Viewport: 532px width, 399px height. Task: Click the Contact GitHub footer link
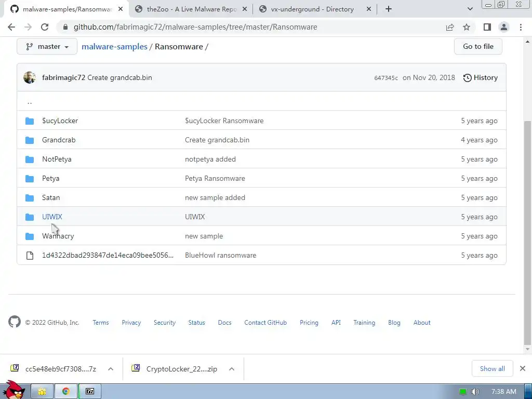(x=265, y=323)
